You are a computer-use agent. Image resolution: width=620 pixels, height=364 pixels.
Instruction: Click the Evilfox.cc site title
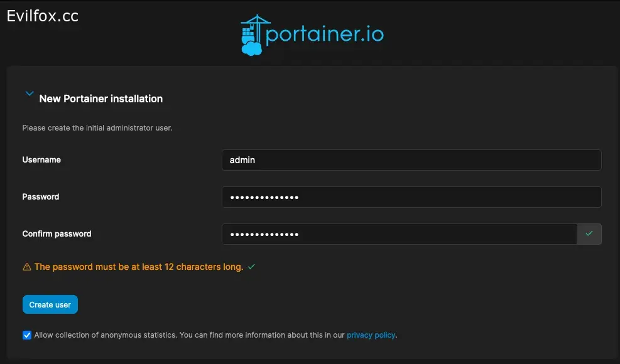coord(42,16)
